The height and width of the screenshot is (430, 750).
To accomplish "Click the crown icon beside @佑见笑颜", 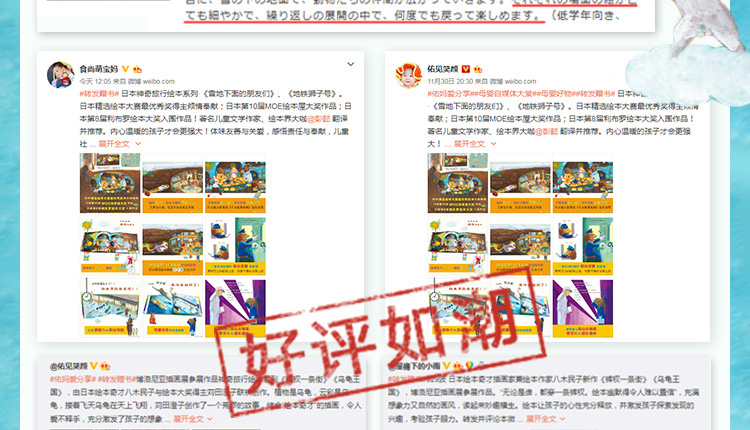I will [105, 366].
